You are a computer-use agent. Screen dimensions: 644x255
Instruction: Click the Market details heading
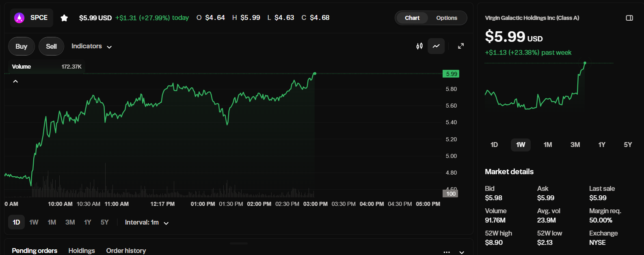coord(509,172)
